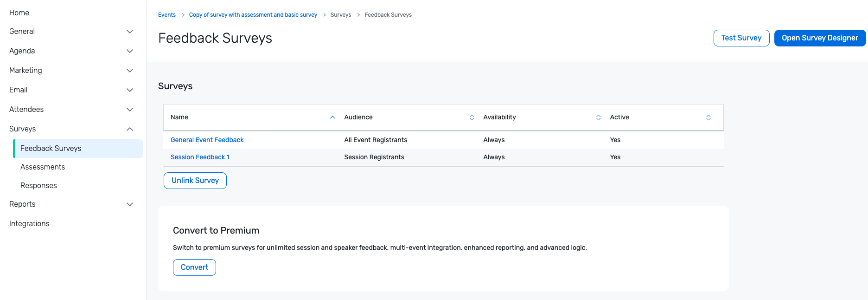Open Integrations in sidebar
This screenshot has height=300, width=868.
pos(29,223)
